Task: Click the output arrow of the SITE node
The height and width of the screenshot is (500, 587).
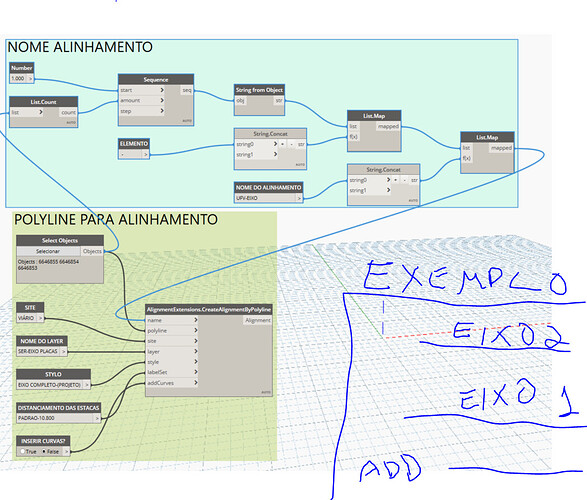Action: pyautogui.click(x=40, y=318)
